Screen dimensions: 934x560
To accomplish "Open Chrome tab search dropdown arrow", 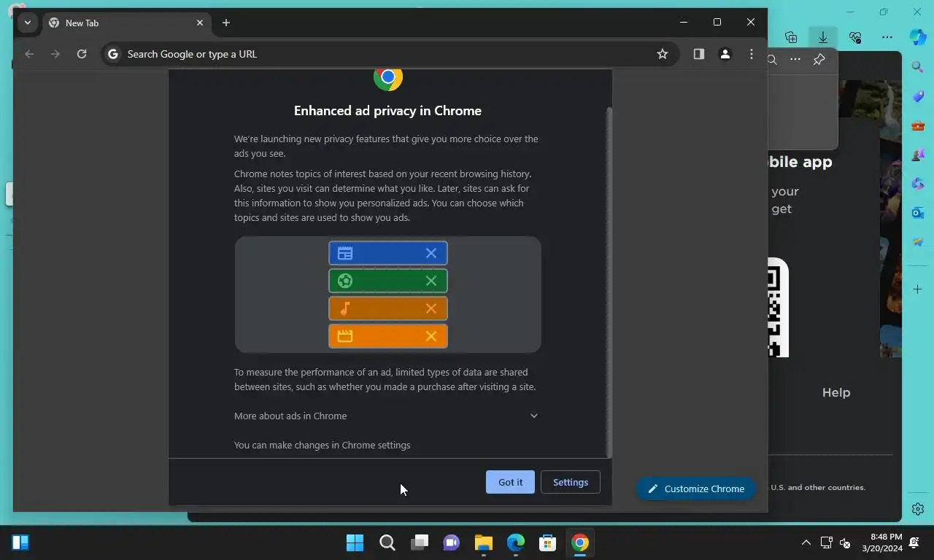I will (x=28, y=23).
